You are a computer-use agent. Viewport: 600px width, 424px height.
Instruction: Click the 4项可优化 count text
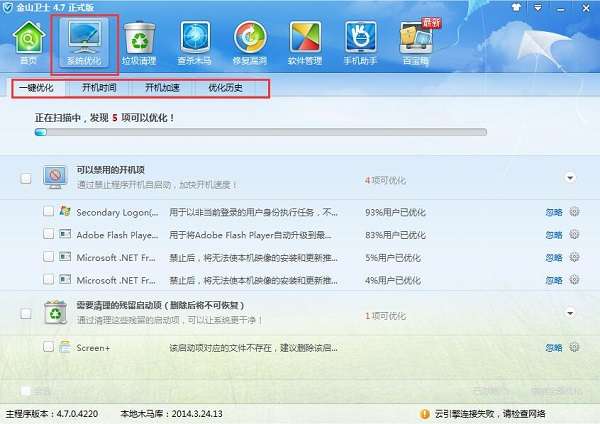[x=385, y=180]
